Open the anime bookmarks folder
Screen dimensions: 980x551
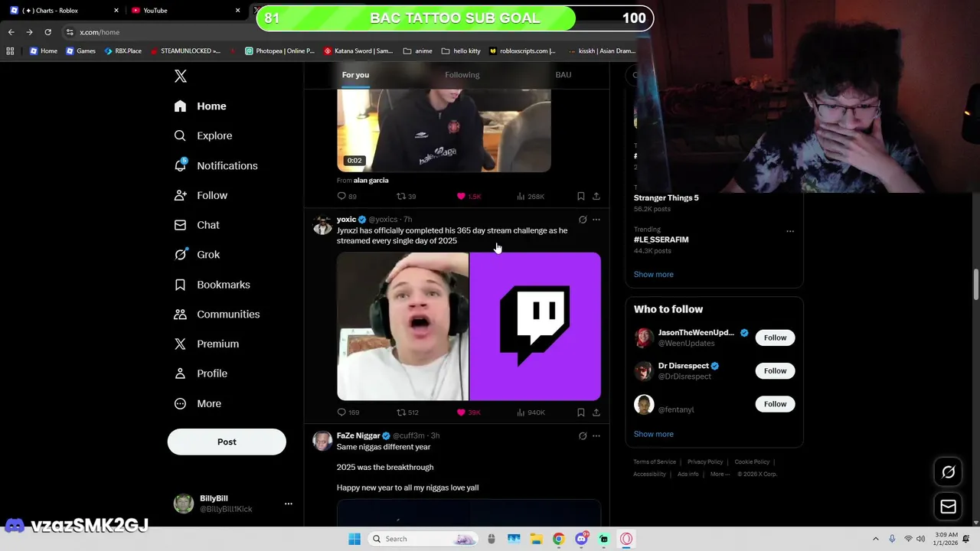417,51
